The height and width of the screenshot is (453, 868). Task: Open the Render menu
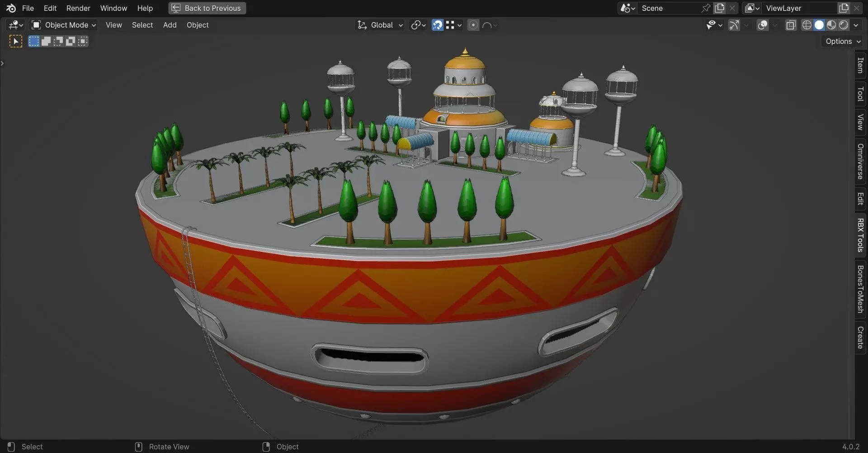[x=78, y=8]
